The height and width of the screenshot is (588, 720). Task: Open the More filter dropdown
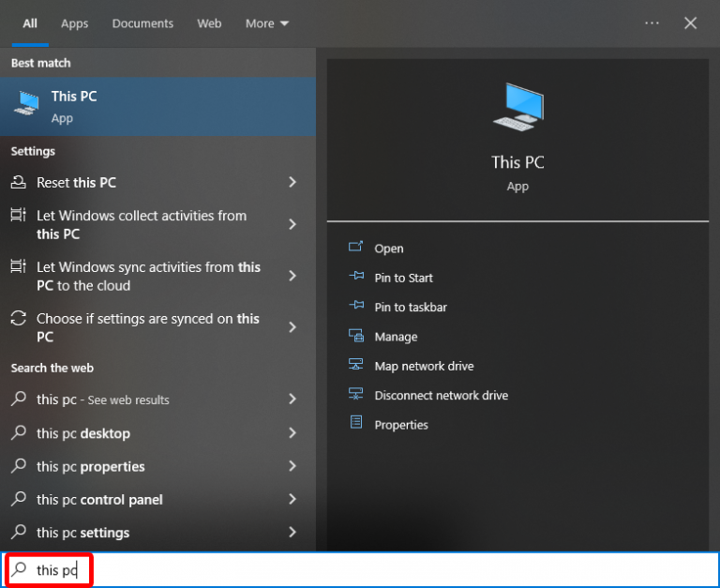point(267,23)
